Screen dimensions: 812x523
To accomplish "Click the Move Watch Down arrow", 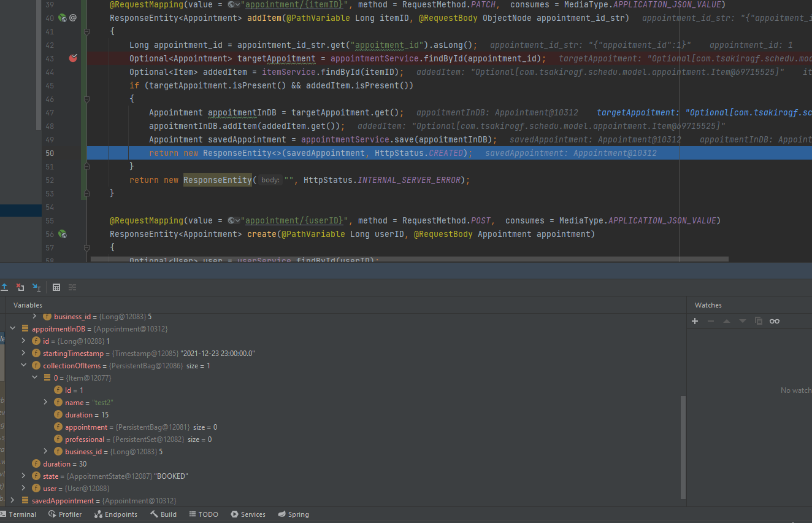I will tap(743, 321).
